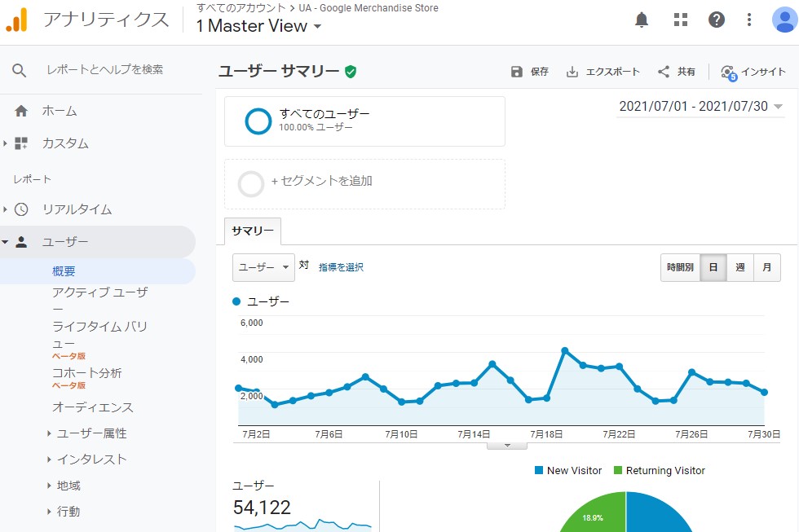Click the すべてのユーザー segment circle
The width and height of the screenshot is (799, 532).
tap(258, 121)
